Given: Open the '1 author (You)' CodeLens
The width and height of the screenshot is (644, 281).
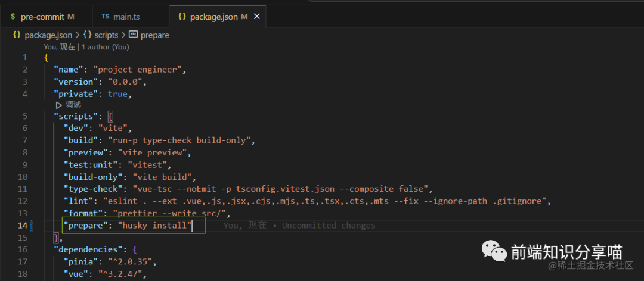Looking at the screenshot, I should click(x=106, y=47).
